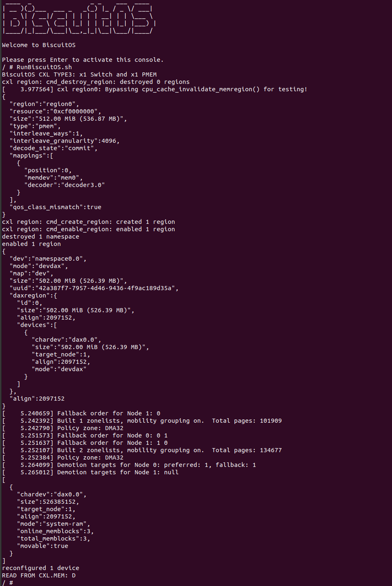Click the "interleave_granularity":4096 line
Image resolution: width=392 pixels, height=586 pixels.
pos(64,141)
